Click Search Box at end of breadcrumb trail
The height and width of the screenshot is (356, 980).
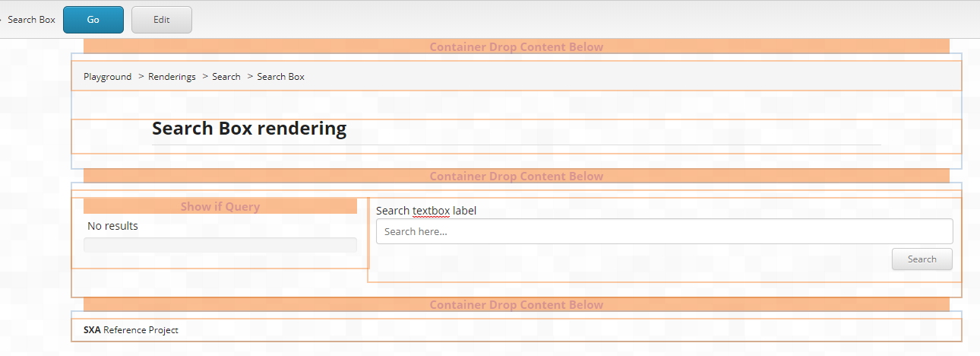tap(280, 77)
